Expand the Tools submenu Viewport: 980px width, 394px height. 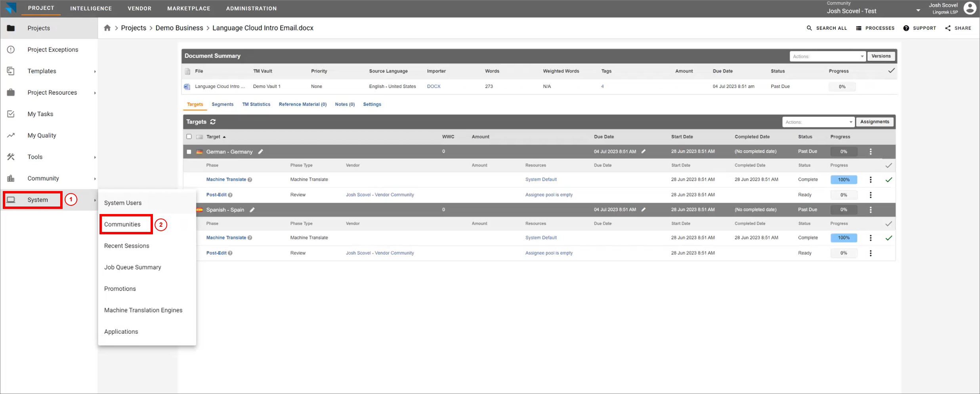click(x=95, y=157)
